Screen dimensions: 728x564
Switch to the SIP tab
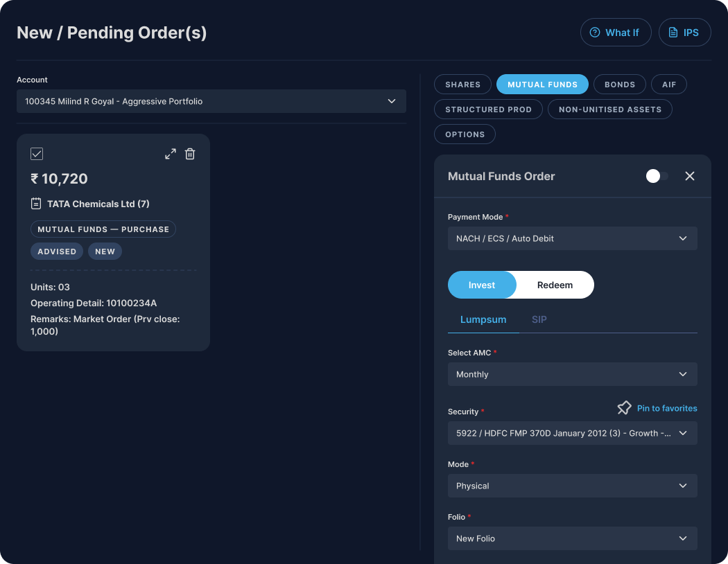[x=539, y=319]
